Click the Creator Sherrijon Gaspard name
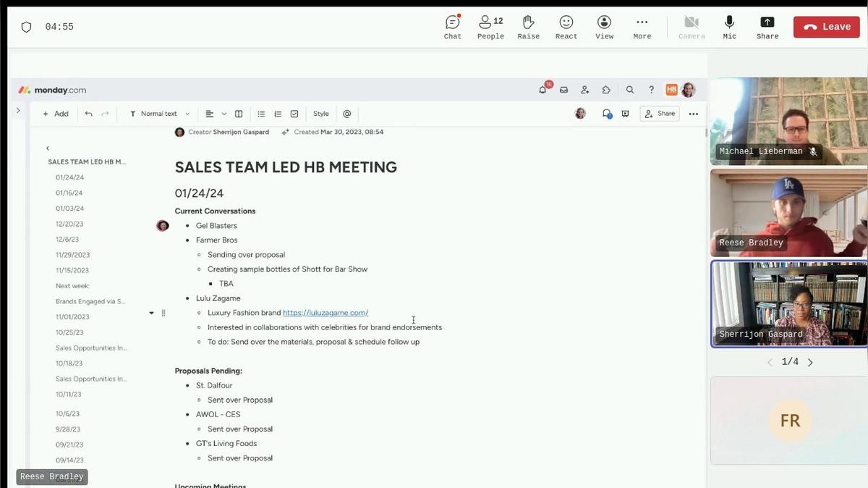The height and width of the screenshot is (488, 868). point(241,132)
